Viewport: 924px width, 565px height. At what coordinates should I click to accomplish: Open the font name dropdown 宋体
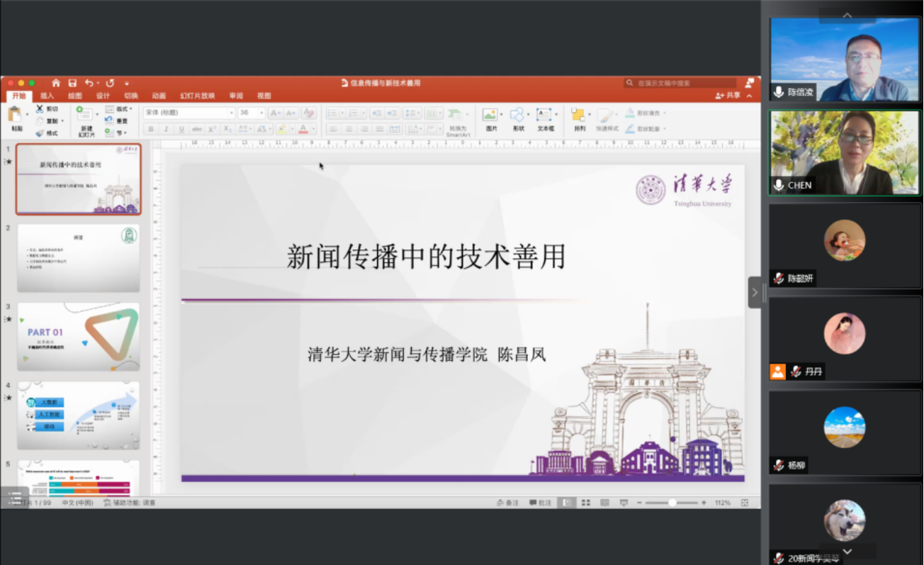188,113
